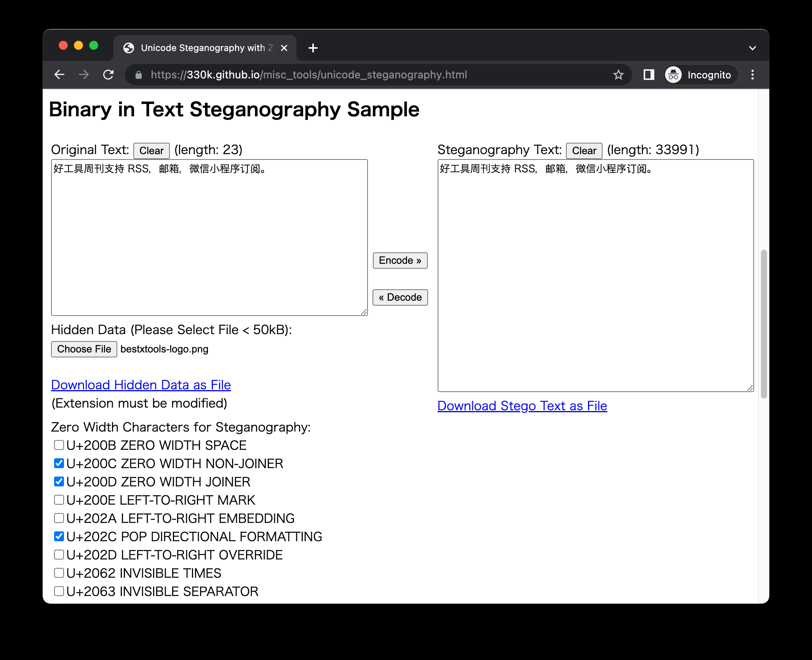Click the « Decode button
This screenshot has width=812, height=660.
pos(400,297)
